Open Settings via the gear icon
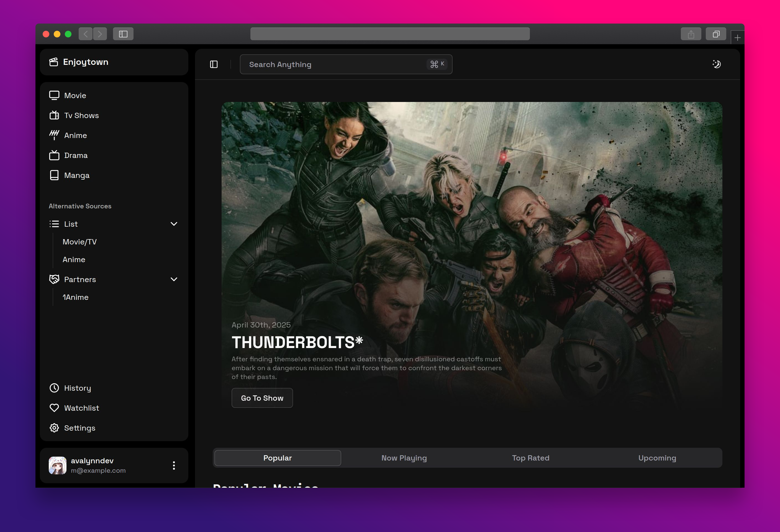 54,428
